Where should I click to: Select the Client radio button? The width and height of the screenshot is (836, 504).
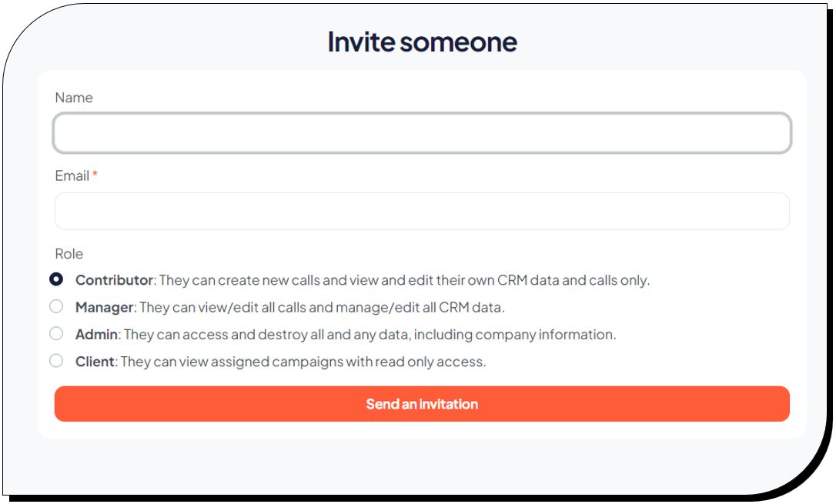[x=56, y=361]
